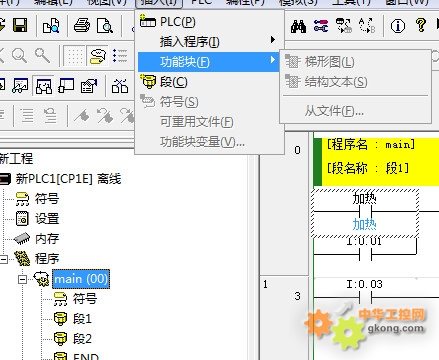
Task: Select the I:0.03 contact in rung 1
Action: point(365,297)
